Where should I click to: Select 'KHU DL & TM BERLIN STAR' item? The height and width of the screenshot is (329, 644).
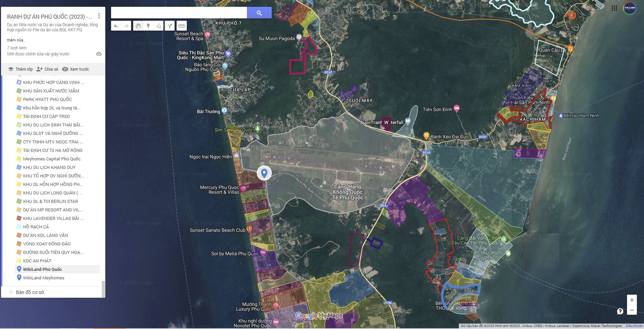(x=51, y=201)
